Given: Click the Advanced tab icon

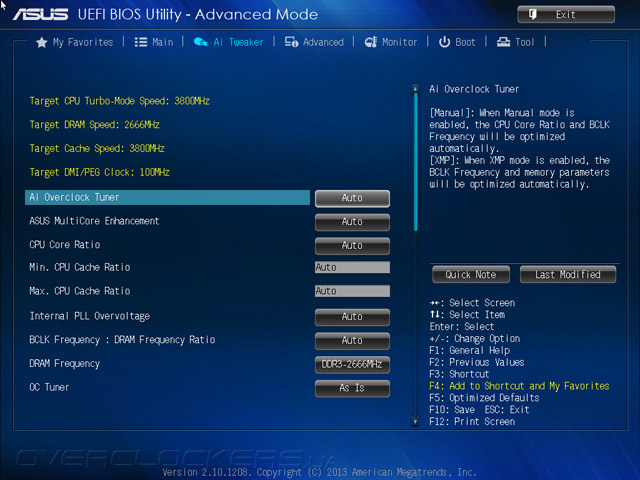Looking at the screenshot, I should coord(291,42).
